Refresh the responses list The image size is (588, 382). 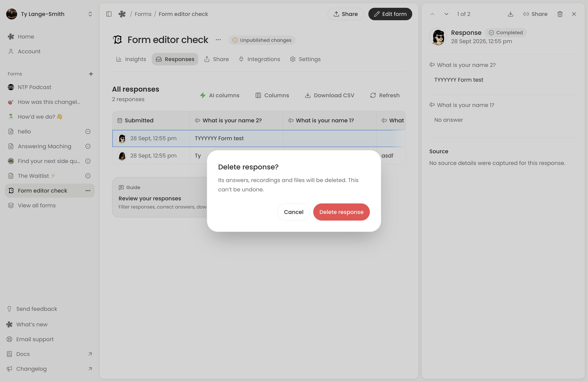click(385, 95)
